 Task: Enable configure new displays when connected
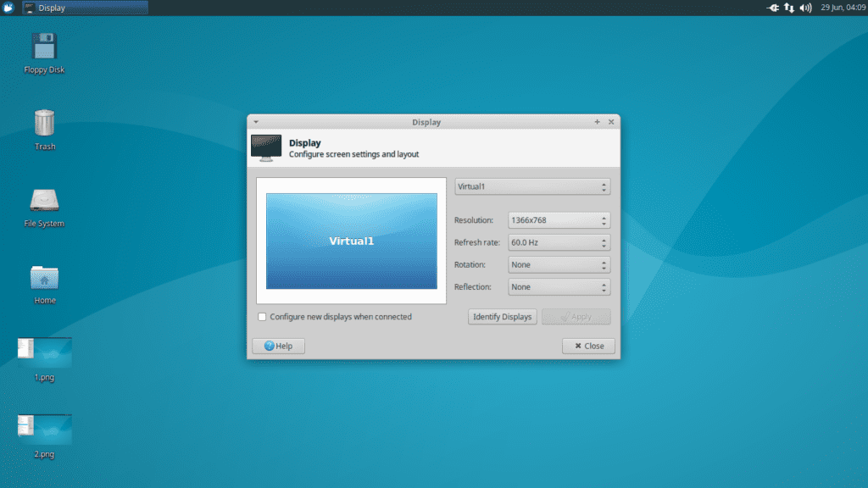click(x=263, y=316)
